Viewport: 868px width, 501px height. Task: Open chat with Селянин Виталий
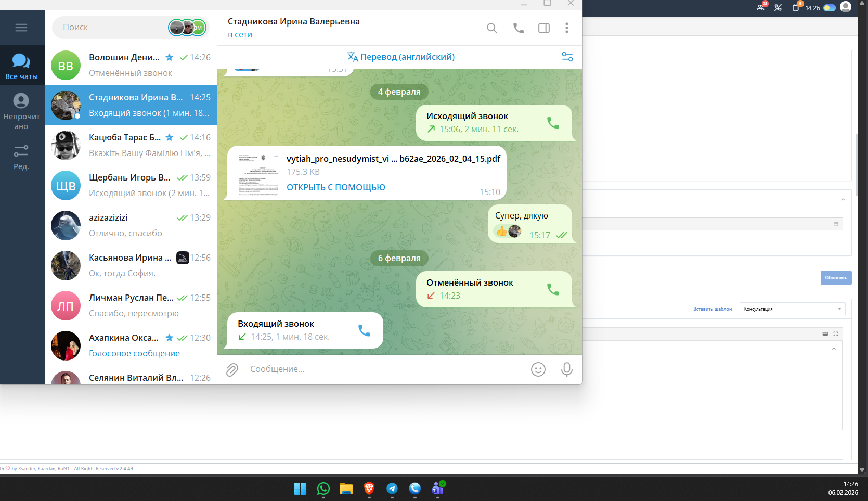pyautogui.click(x=131, y=376)
